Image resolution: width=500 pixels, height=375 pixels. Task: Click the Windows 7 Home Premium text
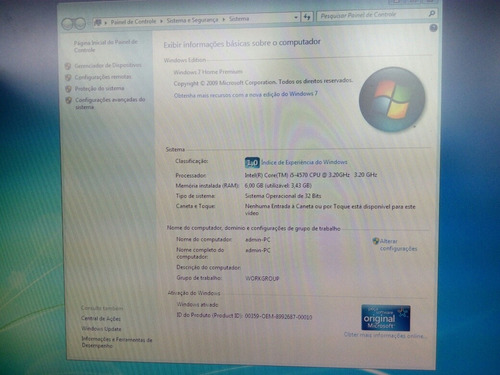[x=208, y=72]
